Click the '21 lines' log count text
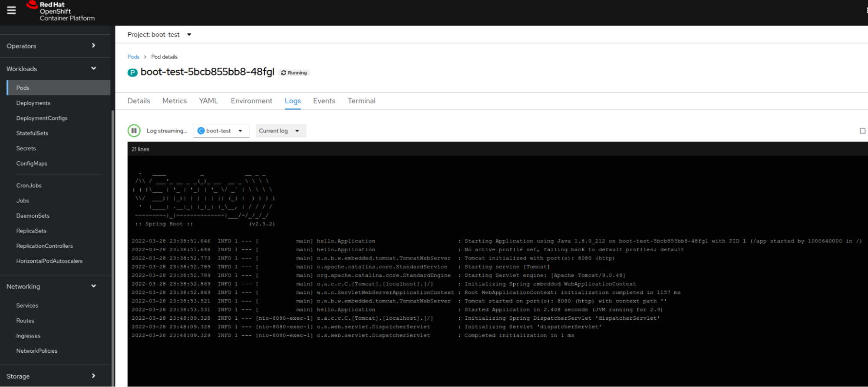Viewport: 868px width, 387px height. 140,149
